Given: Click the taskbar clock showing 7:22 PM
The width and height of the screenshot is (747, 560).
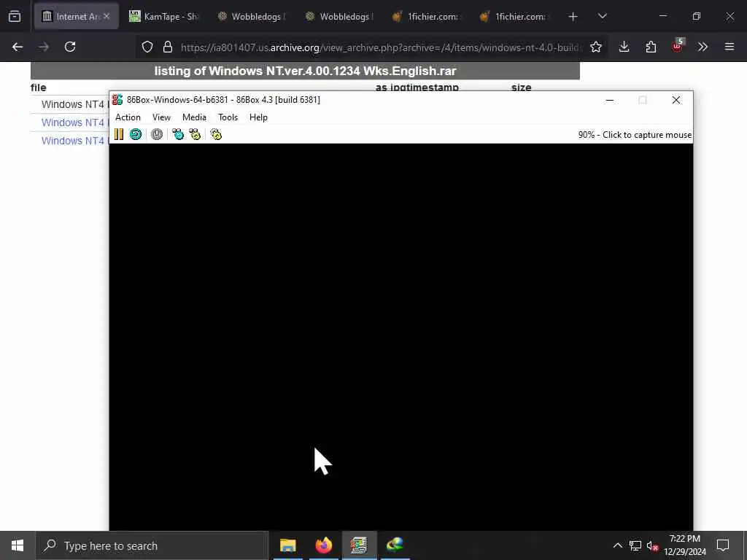Looking at the screenshot, I should pyautogui.click(x=684, y=545).
